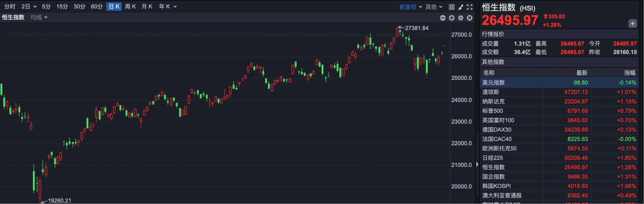Open the multi-chart grid layout
The height and width of the screenshot is (204, 644).
(x=452, y=7)
